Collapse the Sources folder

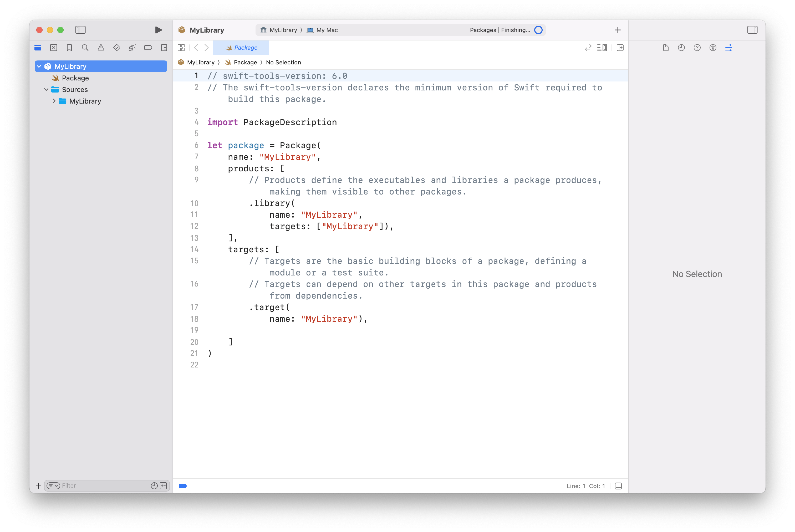point(47,90)
